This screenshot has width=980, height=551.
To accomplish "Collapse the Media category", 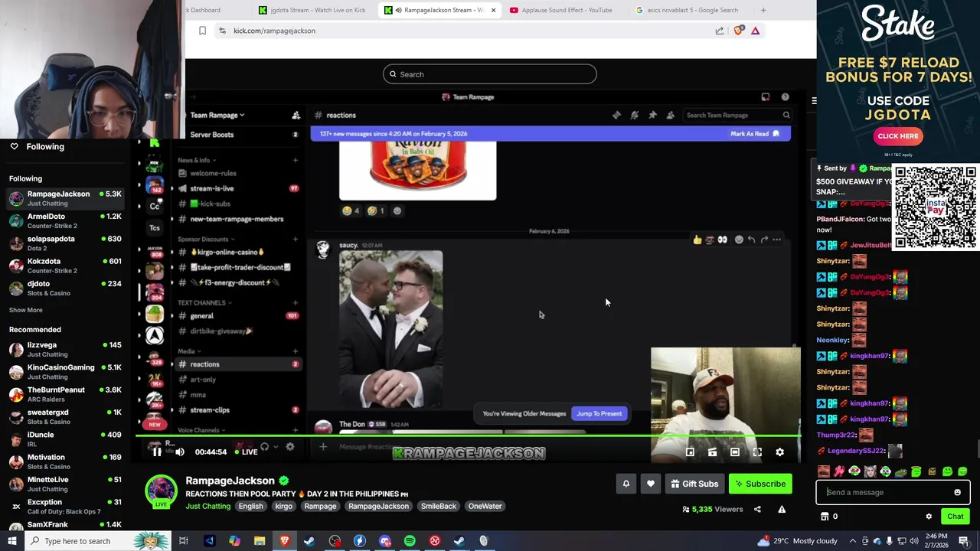I will point(190,351).
